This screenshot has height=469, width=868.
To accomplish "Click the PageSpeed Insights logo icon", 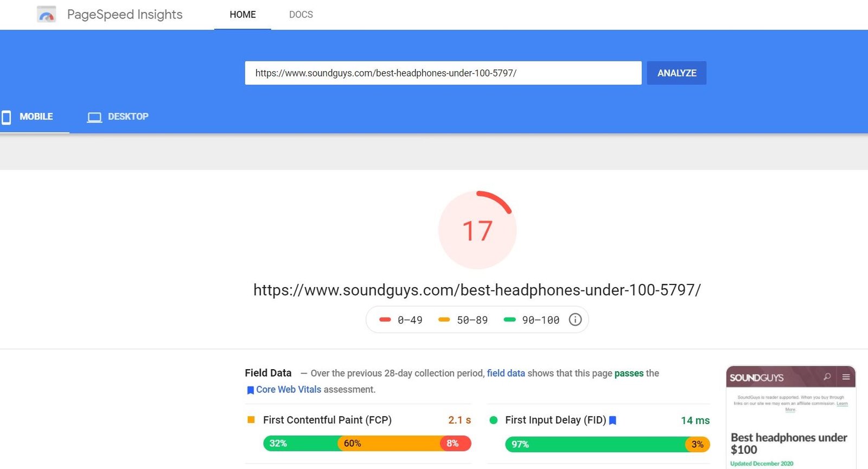I will 47,15.
